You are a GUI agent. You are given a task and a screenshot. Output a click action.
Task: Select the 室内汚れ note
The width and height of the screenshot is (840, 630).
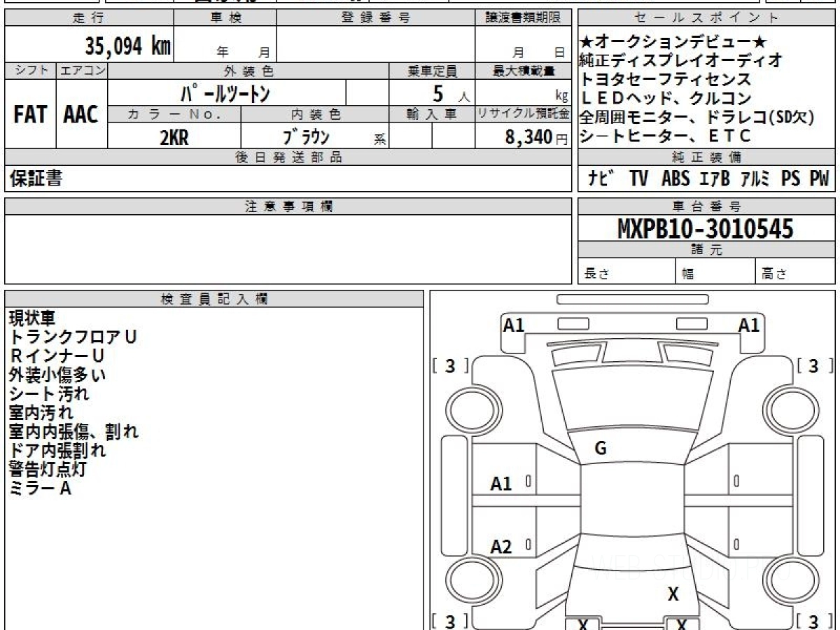pyautogui.click(x=41, y=412)
